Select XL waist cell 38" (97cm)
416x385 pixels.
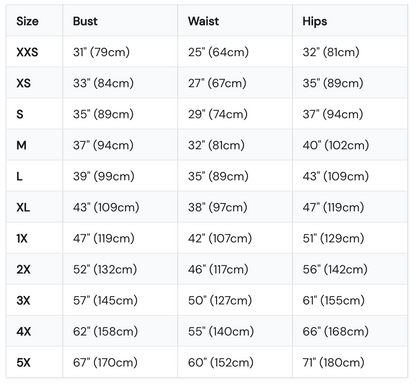click(x=218, y=207)
